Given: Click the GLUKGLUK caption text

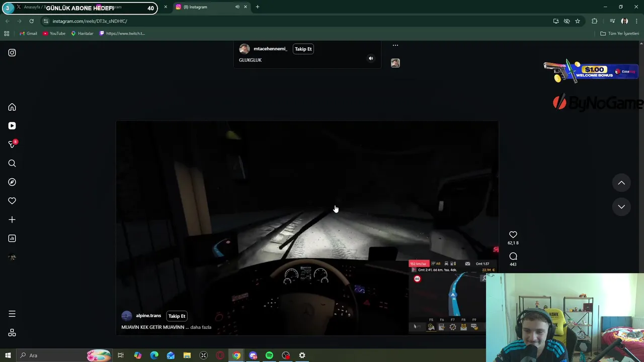Looking at the screenshot, I should point(250,60).
